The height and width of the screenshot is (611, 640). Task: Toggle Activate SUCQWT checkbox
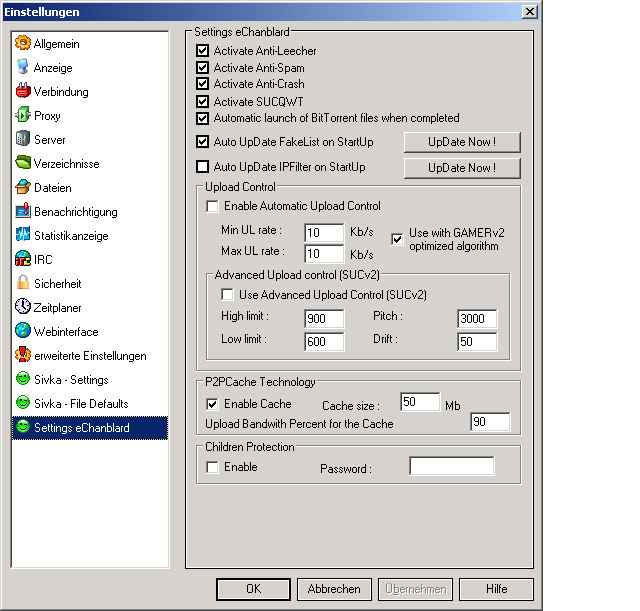pos(202,101)
